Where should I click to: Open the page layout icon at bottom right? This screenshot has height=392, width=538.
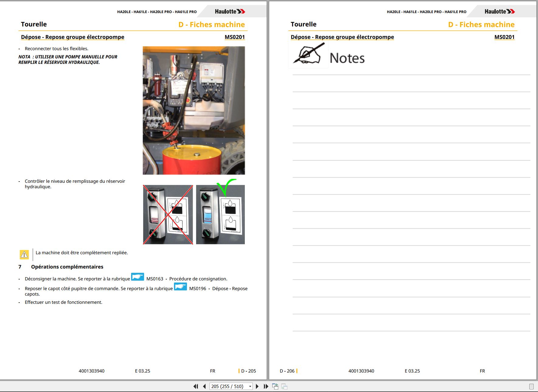coord(532,387)
